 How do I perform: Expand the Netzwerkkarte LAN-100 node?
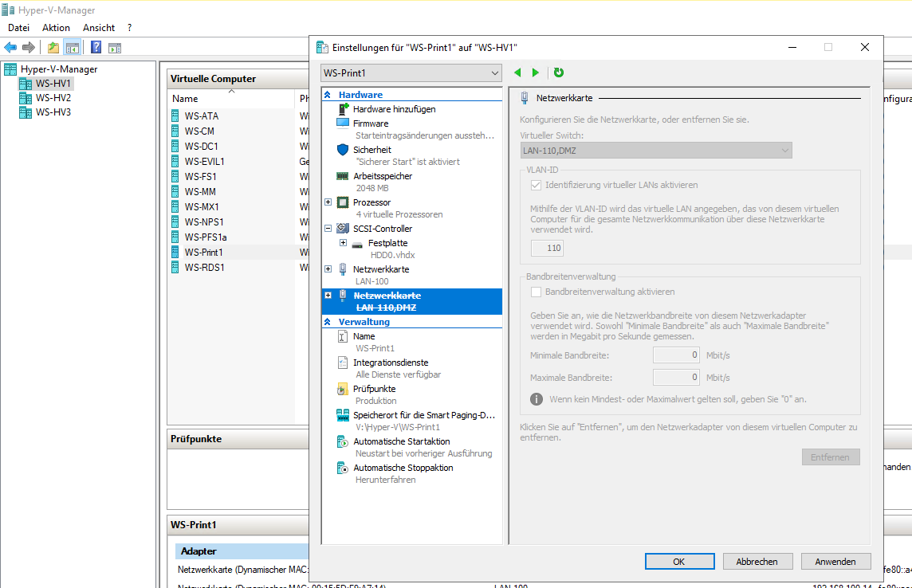click(328, 269)
